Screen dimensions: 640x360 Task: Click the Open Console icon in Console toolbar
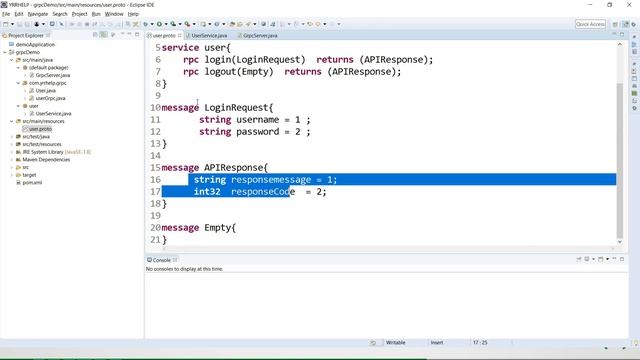click(x=600, y=259)
